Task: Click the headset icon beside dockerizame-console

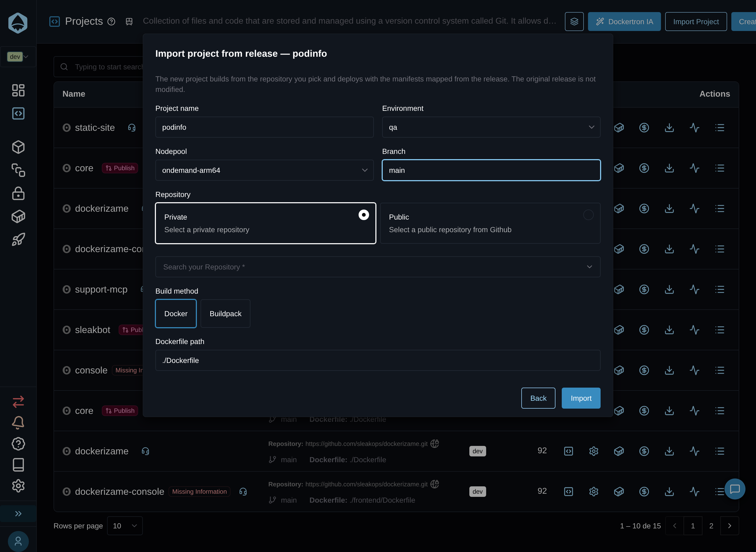Action: (243, 492)
